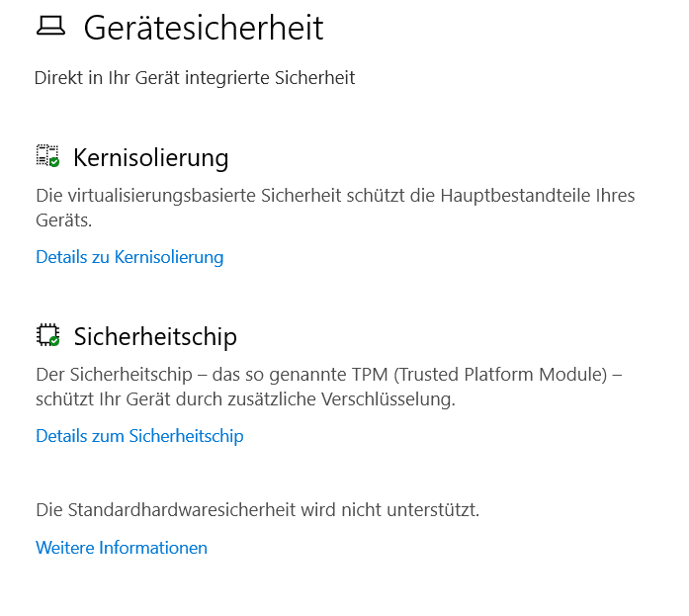Screen dimensions: 689x616
Task: Click green checkmark badge on Sicherheitschip icon
Action: pos(55,341)
